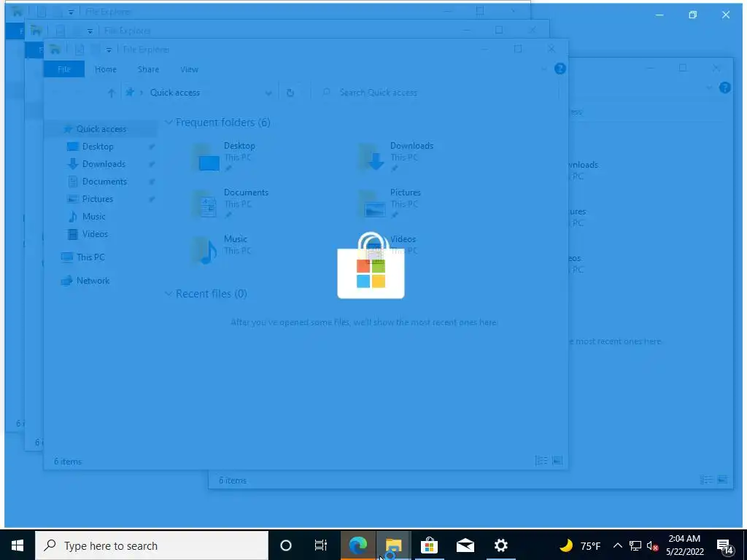747x560 pixels.
Task: Restore down the Microsoft Store window
Action: click(x=693, y=15)
